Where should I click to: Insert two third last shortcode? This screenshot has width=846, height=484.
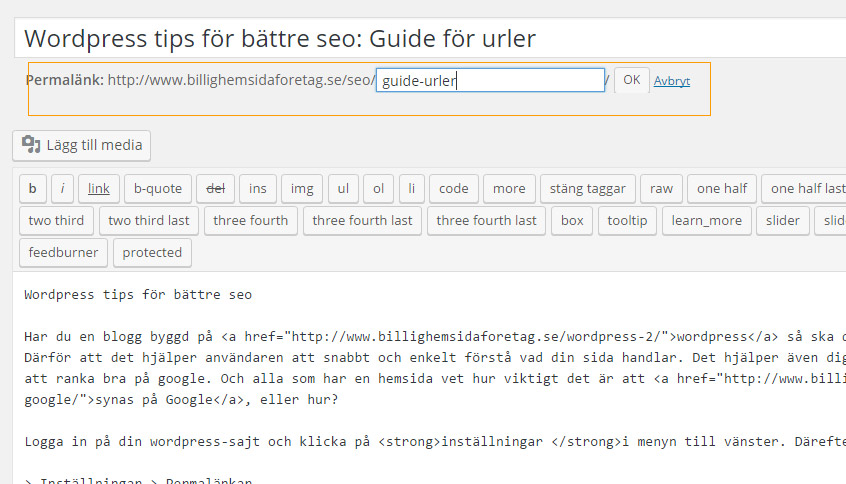click(149, 221)
